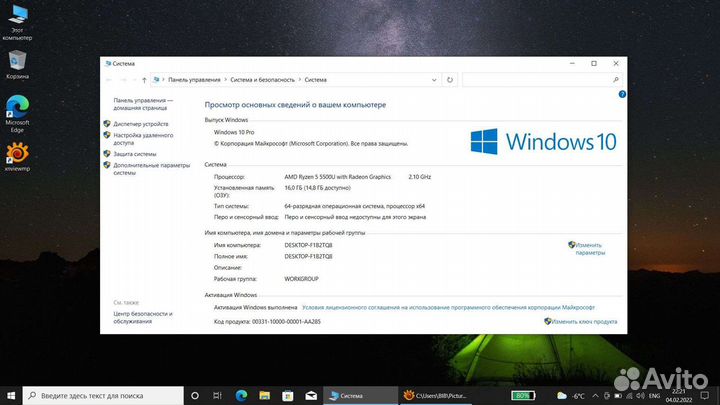
Task: Click the Control Panel search field
Action: point(542,80)
